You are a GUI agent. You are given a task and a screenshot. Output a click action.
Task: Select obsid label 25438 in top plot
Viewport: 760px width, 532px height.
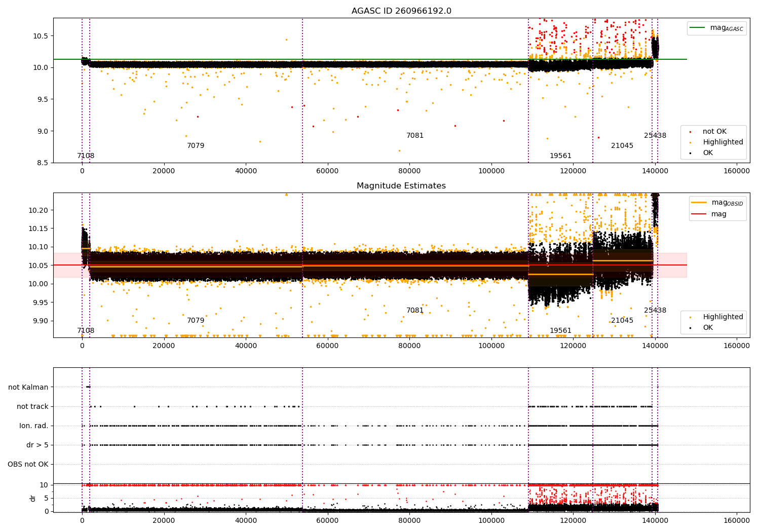click(655, 136)
